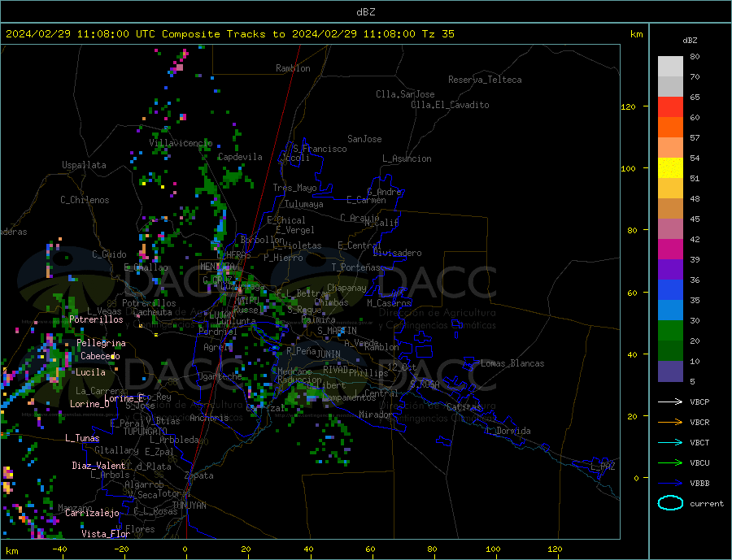
Task: Click the L_Asuncion place label
Action: point(407,158)
